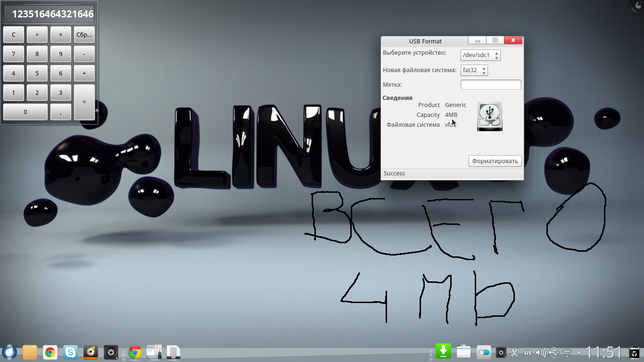Open Skype from the taskbar
This screenshot has height=362, width=644.
[71, 352]
